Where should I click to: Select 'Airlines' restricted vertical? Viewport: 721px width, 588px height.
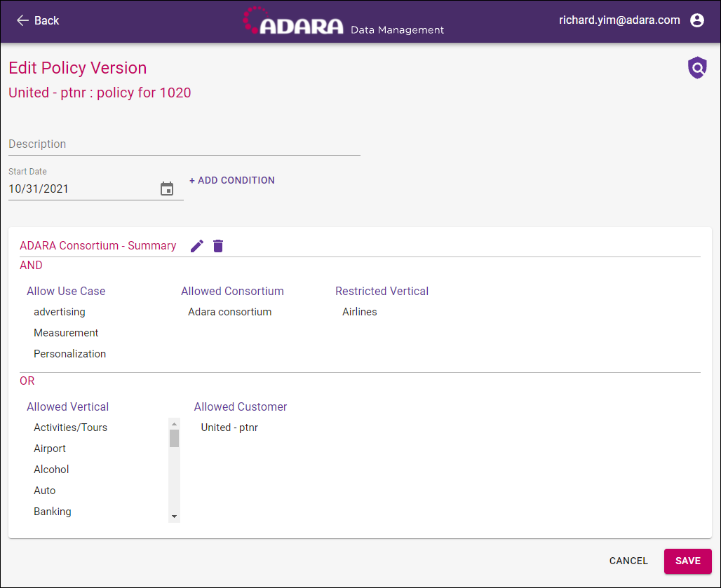pyautogui.click(x=359, y=312)
